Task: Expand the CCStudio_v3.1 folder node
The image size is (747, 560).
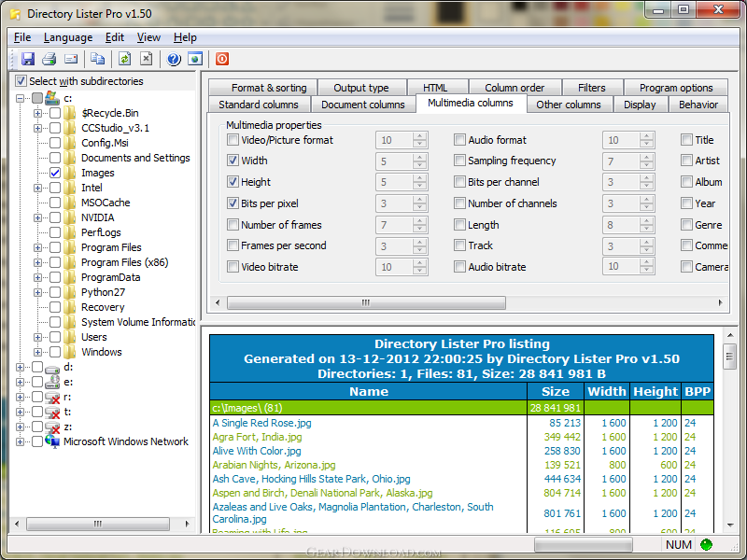Action: (x=37, y=128)
